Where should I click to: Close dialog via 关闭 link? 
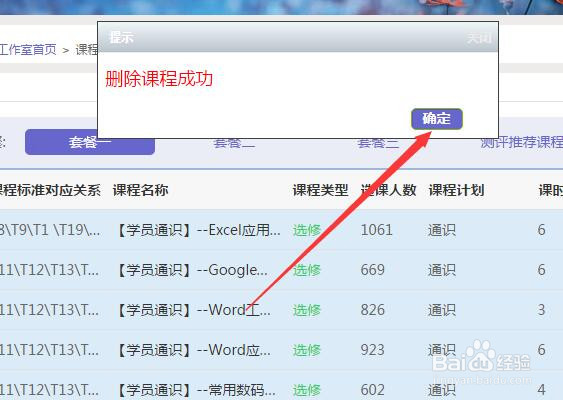[479, 38]
